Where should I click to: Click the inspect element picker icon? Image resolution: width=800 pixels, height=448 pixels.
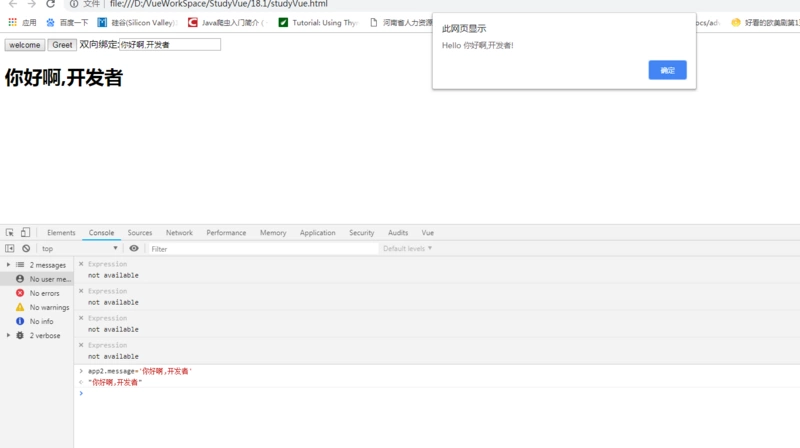[10, 233]
